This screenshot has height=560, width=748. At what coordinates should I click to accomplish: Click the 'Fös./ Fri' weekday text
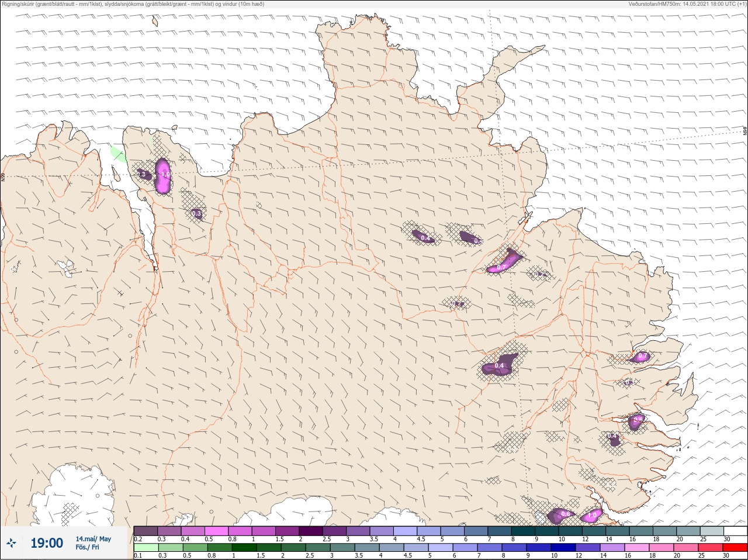87,548
